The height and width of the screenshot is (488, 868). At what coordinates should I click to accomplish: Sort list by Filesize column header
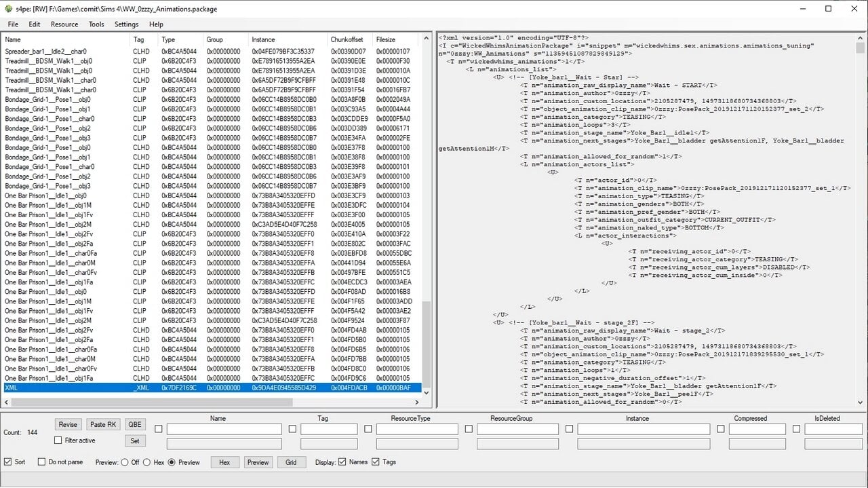[397, 39]
